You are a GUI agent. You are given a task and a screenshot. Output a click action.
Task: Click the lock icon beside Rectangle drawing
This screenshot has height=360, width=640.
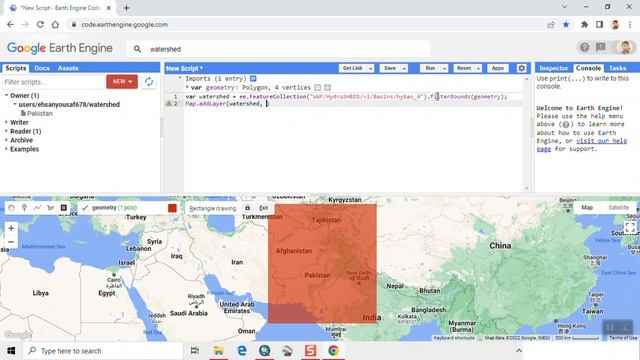[247, 208]
